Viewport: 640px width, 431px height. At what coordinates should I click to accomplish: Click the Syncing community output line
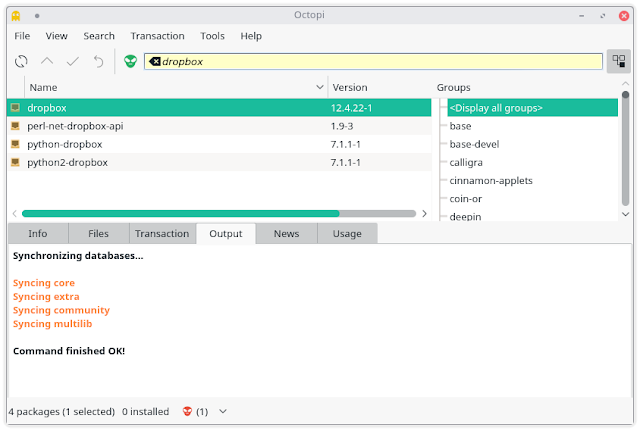(61, 310)
